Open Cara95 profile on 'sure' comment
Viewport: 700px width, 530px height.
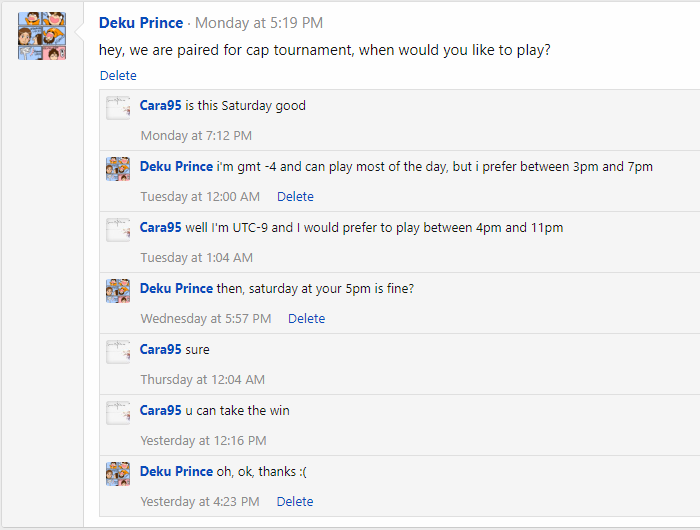click(x=160, y=349)
